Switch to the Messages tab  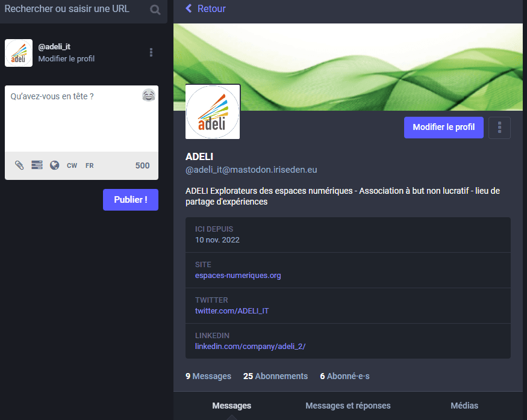click(231, 406)
